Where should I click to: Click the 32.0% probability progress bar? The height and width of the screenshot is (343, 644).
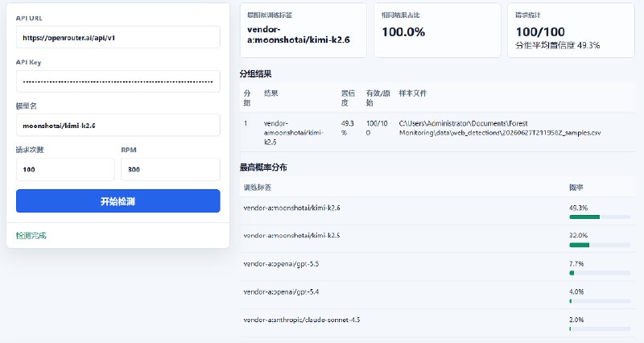click(600, 245)
